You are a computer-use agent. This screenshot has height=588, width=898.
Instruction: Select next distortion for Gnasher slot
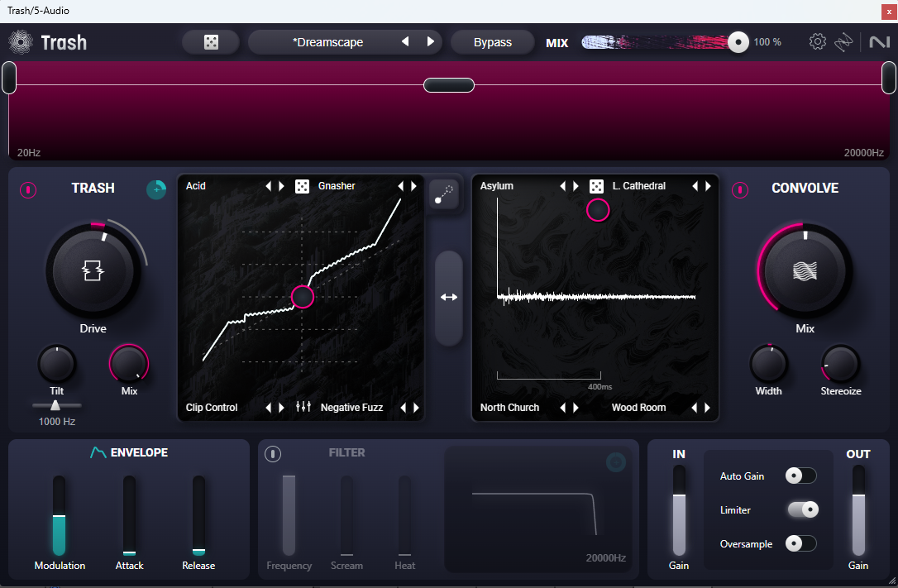tap(414, 186)
